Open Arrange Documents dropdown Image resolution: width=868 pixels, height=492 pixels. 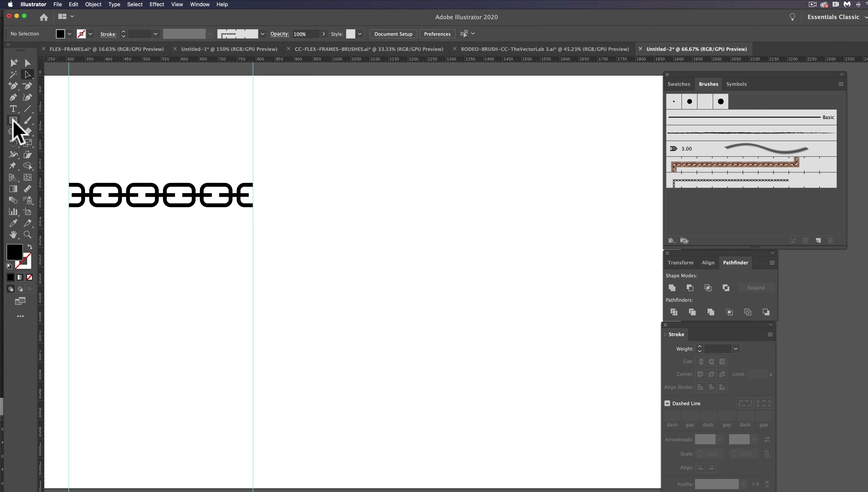click(x=66, y=16)
